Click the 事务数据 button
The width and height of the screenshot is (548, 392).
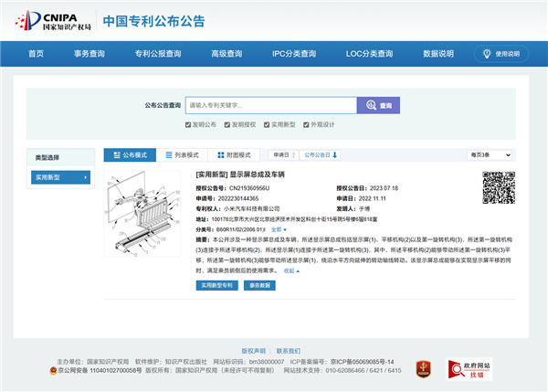[259, 285]
